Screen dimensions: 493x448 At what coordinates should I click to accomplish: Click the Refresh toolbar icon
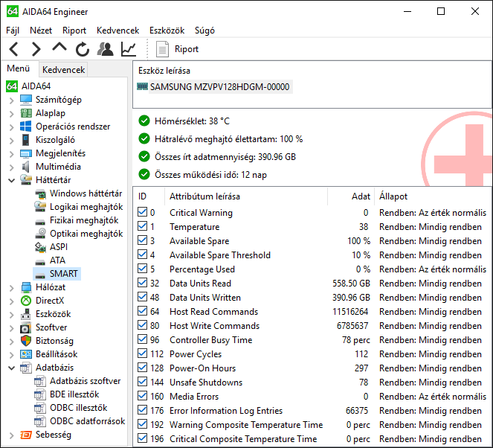[83, 49]
